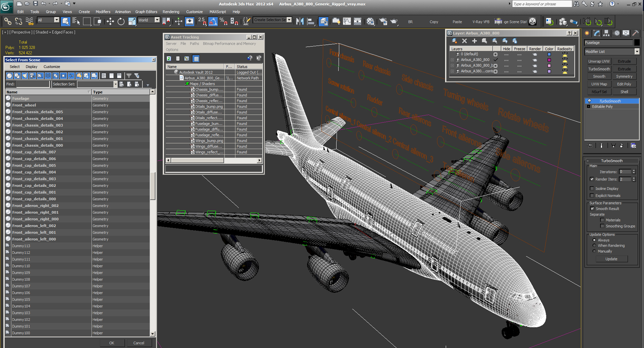Image resolution: width=644 pixels, height=348 pixels.
Task: Open the Hierarchy tab in command panel
Action: (x=607, y=33)
